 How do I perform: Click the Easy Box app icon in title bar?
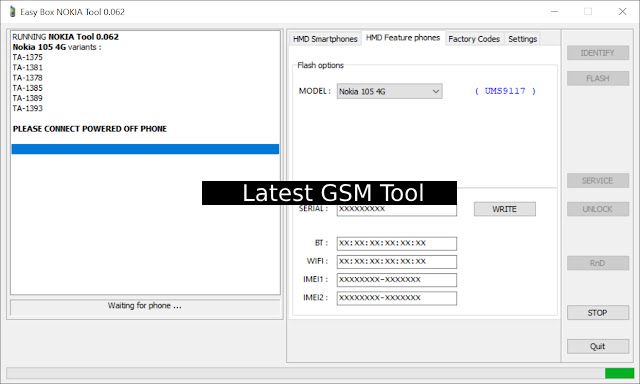(x=12, y=11)
